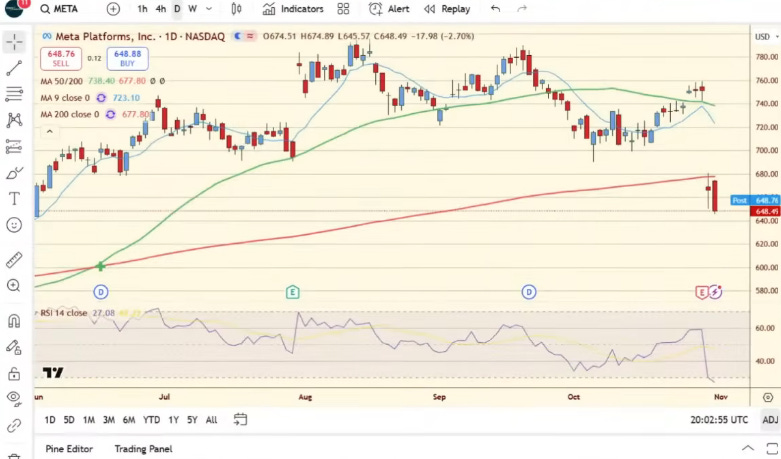The image size is (781, 459).
Task: Click the dividend D marker near July
Action: tap(101, 292)
